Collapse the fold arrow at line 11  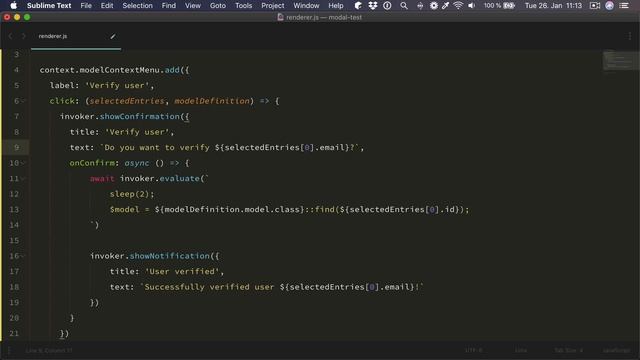pos(23,178)
